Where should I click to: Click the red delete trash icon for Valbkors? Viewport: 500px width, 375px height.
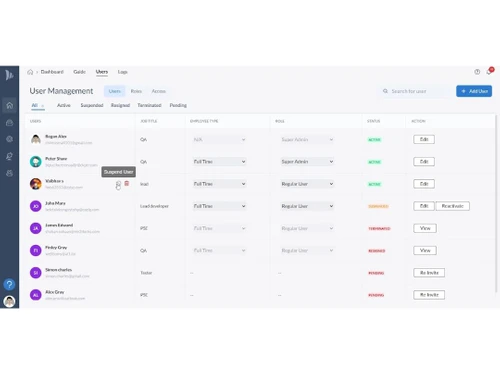(127, 183)
